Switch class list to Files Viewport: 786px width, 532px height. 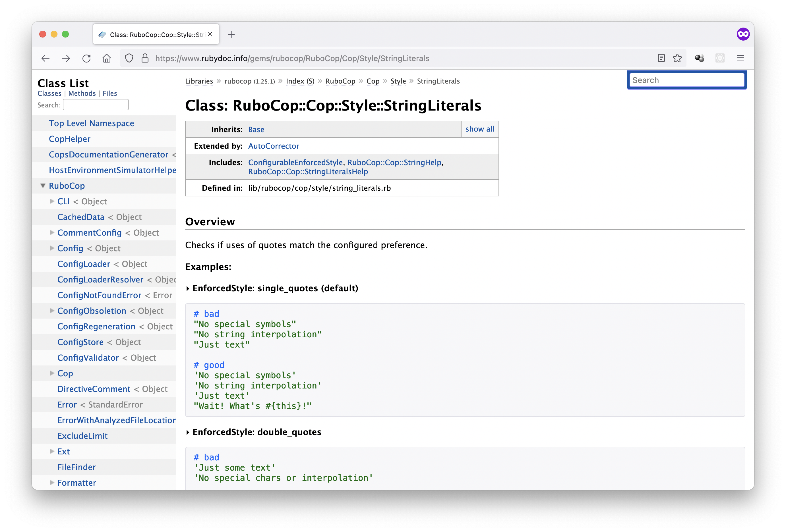point(109,93)
